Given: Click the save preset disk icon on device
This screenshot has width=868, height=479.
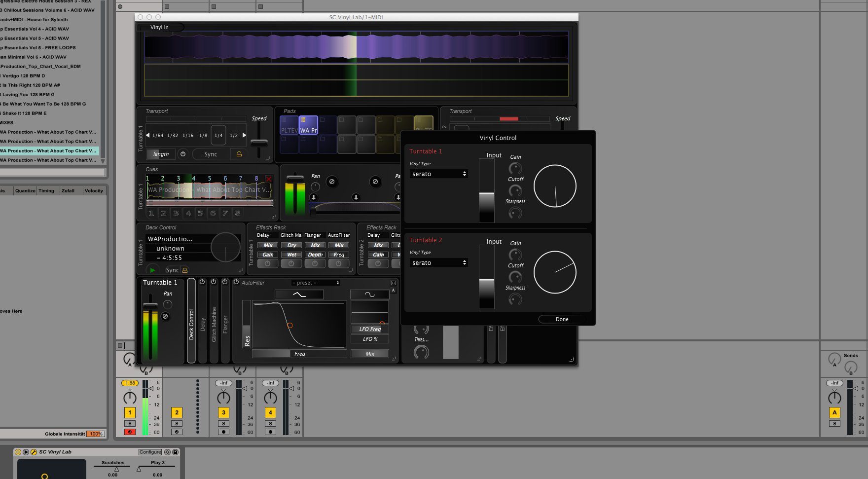Looking at the screenshot, I should (x=175, y=452).
